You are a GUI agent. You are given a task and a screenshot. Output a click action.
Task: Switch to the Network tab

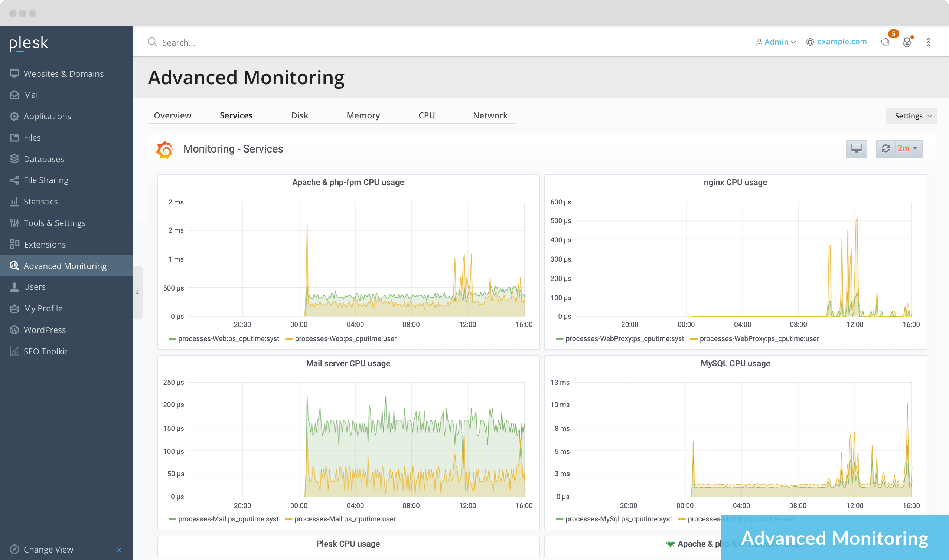point(490,115)
